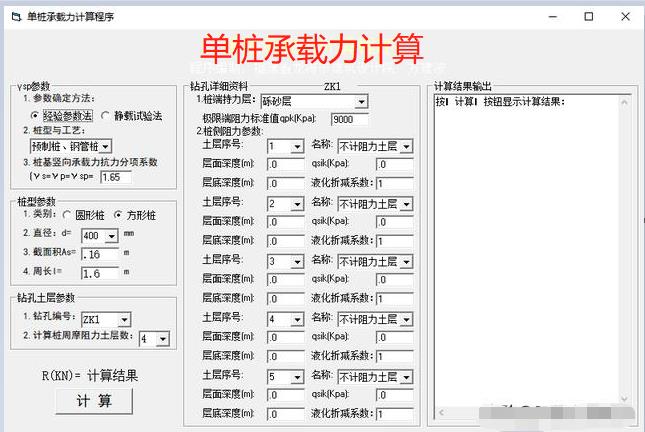Click the 截面积As input field
Screen dimensions: 645x432
click(x=98, y=254)
